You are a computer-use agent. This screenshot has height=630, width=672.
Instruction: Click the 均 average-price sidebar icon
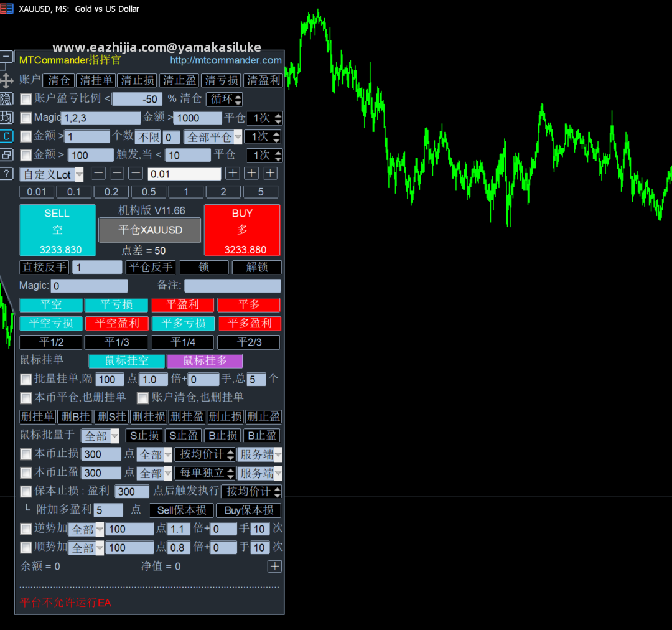[x=6, y=118]
